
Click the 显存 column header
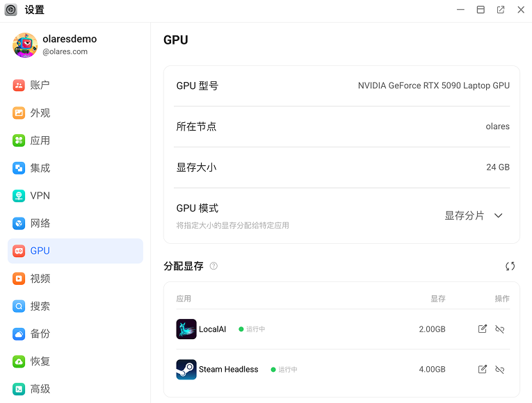(x=437, y=299)
